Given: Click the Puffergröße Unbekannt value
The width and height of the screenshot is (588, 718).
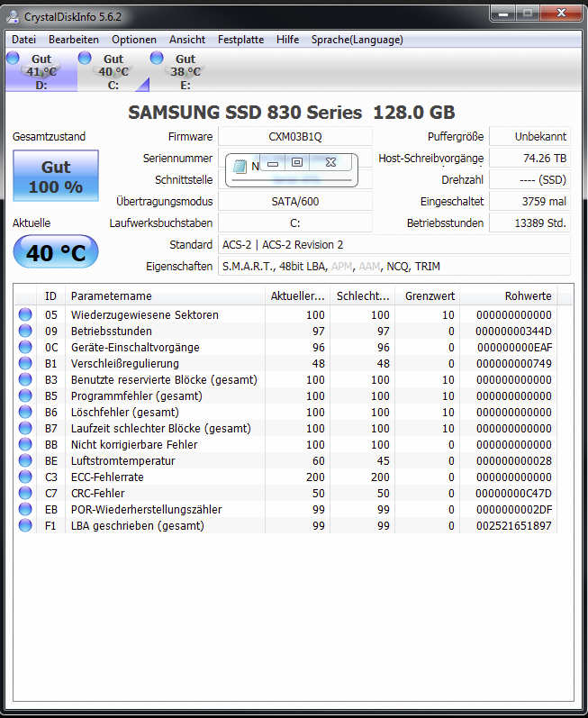Looking at the screenshot, I should 529,136.
